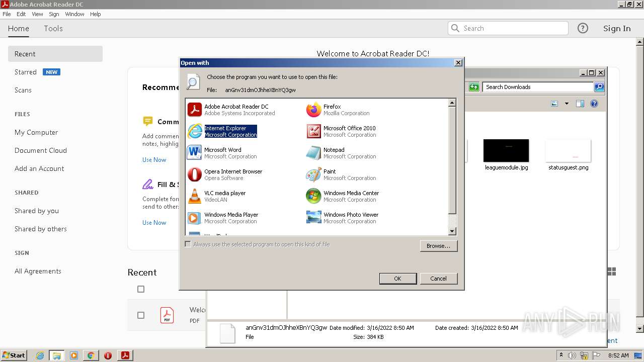This screenshot has width=644, height=362.
Task: Open the Help menu
Action: tap(96, 14)
